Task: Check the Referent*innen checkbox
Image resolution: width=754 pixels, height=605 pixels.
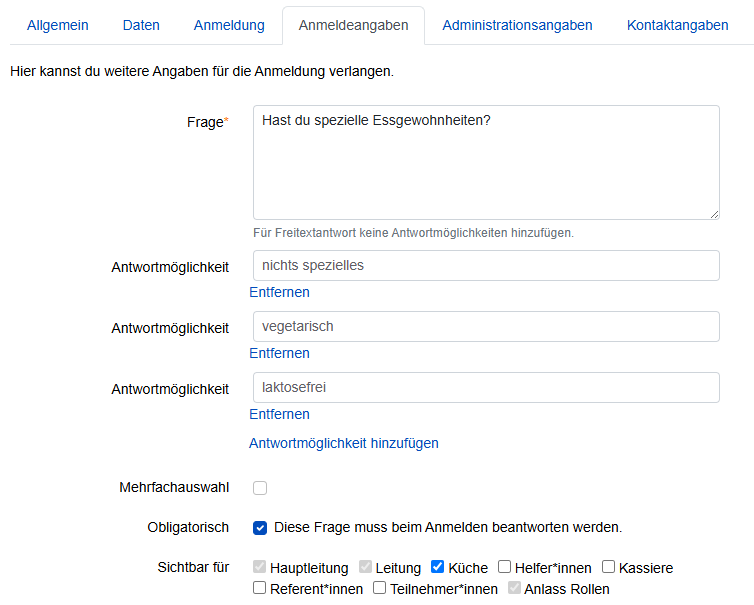Action: pyautogui.click(x=259, y=588)
